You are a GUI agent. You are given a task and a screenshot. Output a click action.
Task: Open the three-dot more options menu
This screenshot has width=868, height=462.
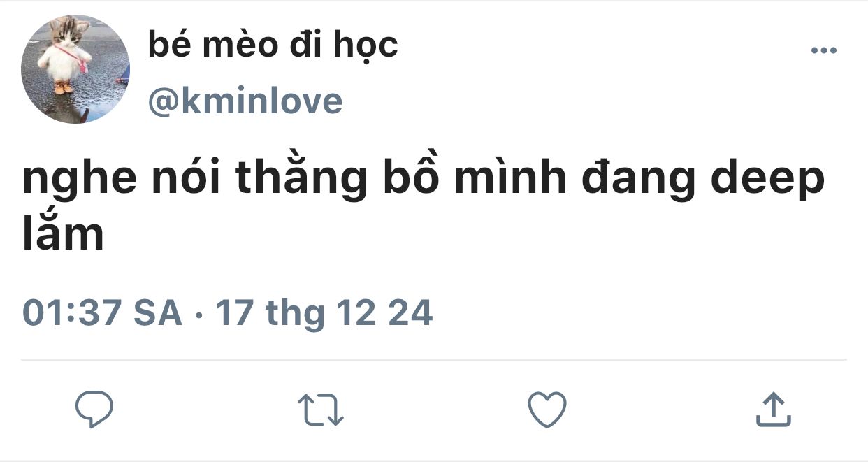(823, 50)
